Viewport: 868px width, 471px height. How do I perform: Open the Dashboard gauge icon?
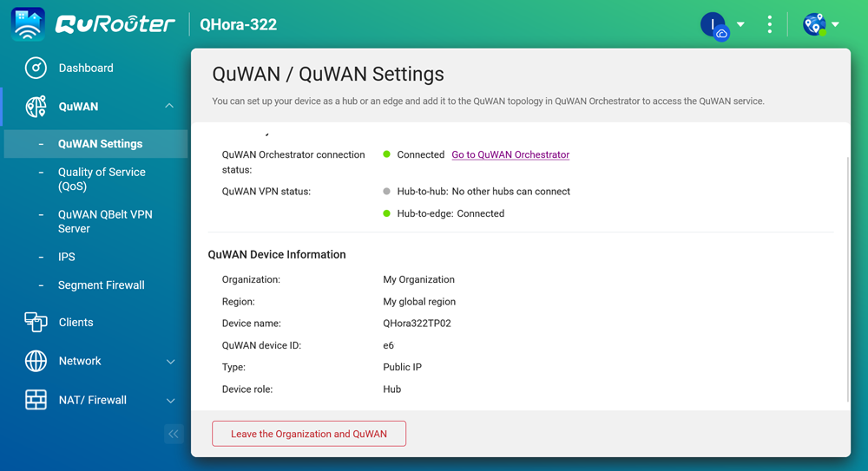[36, 68]
